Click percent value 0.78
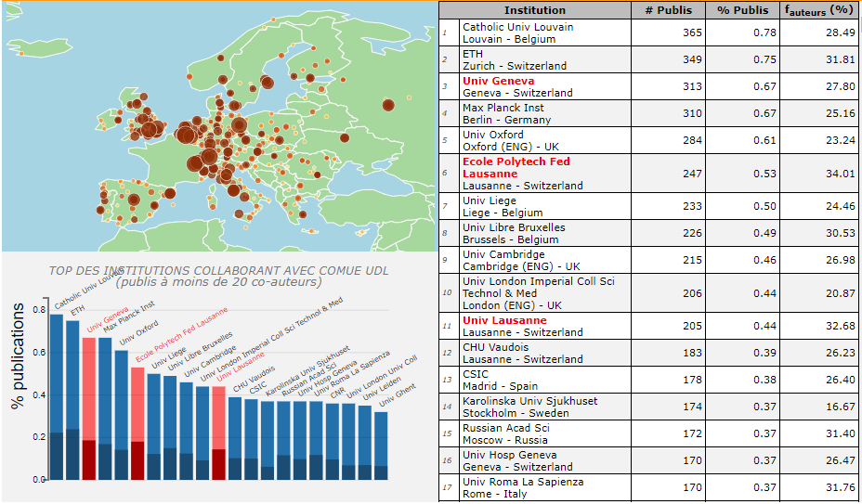The height and width of the screenshot is (504, 862). tap(765, 32)
